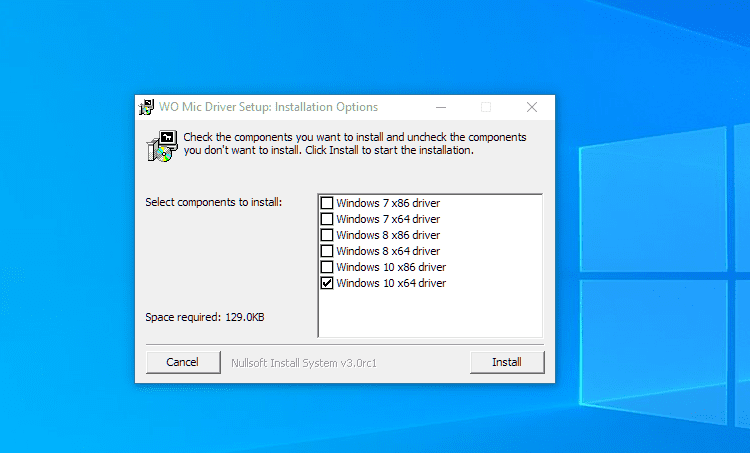Image resolution: width=750 pixels, height=453 pixels.
Task: Click the 'Check the components you want' instructions
Action: click(x=355, y=144)
